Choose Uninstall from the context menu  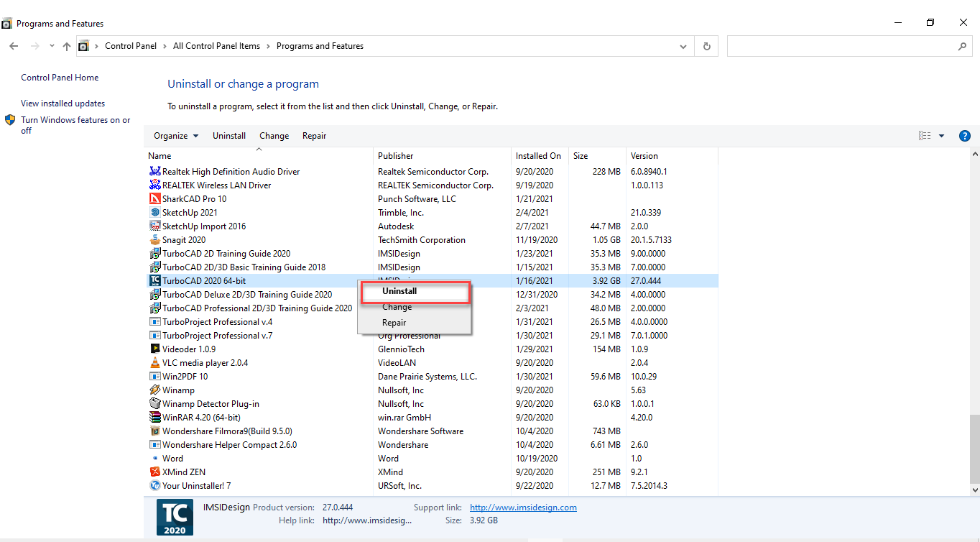(x=415, y=292)
